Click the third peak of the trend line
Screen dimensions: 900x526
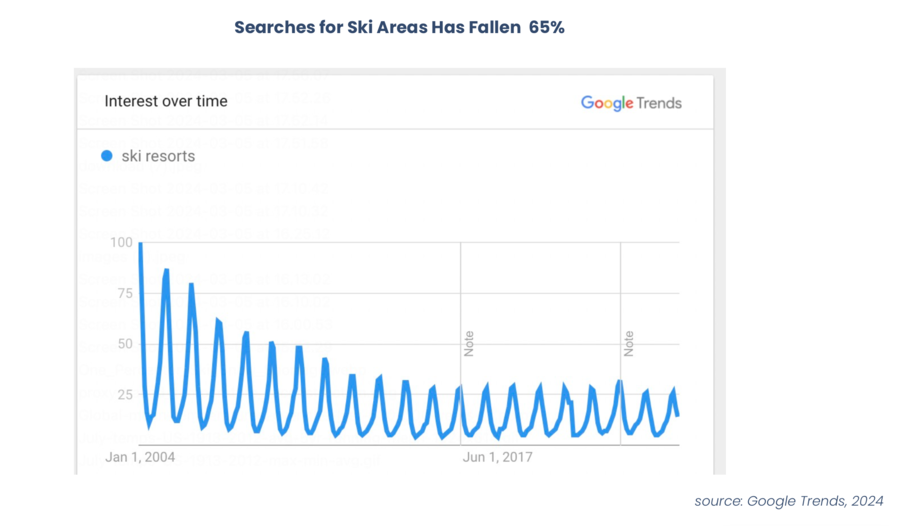(191, 285)
